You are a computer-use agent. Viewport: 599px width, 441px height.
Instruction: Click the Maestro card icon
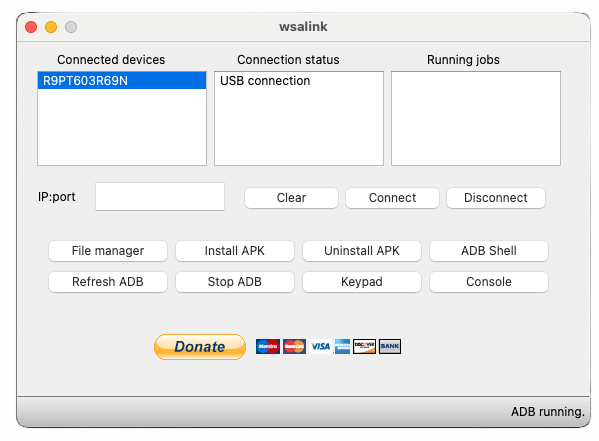click(268, 346)
